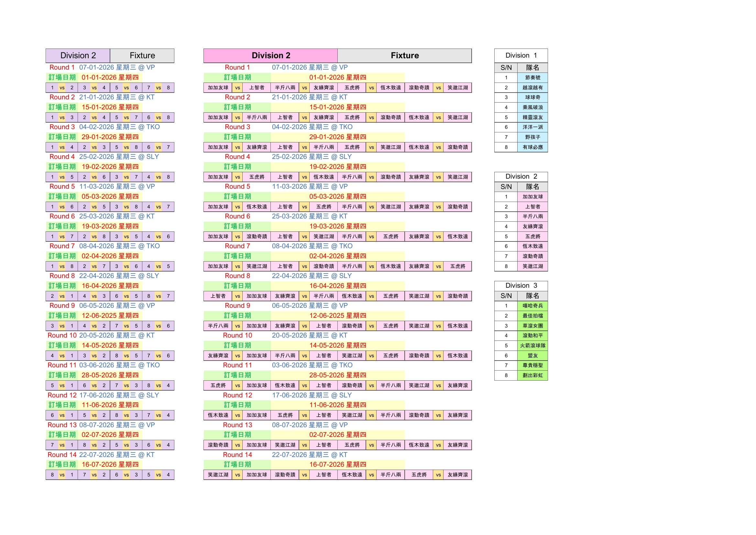This screenshot has width=756, height=535.
Task: Click the 隊名 header under Division 1
Action: pyautogui.click(x=532, y=68)
